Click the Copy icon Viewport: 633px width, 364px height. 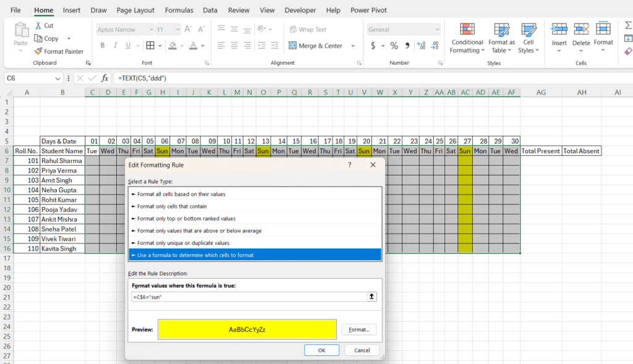click(38, 38)
